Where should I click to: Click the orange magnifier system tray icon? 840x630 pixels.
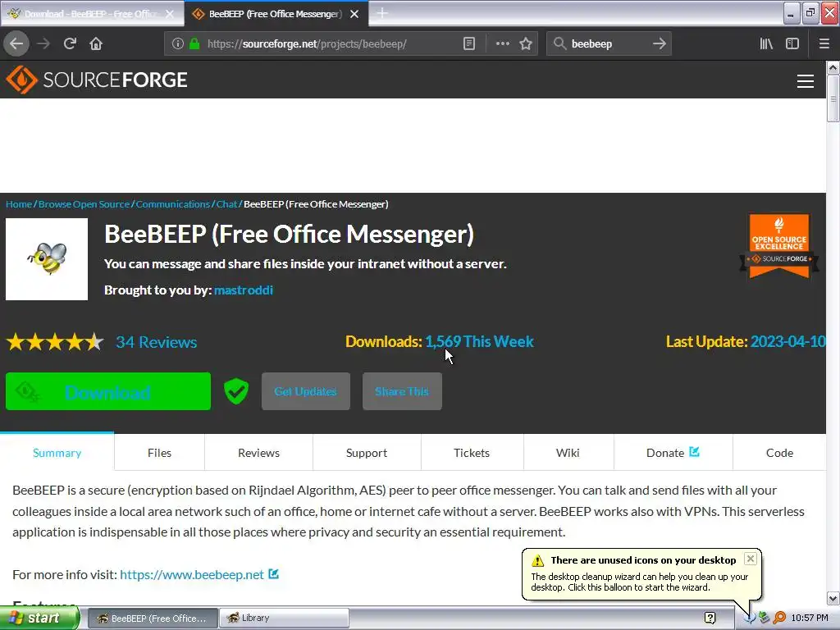[779, 618]
